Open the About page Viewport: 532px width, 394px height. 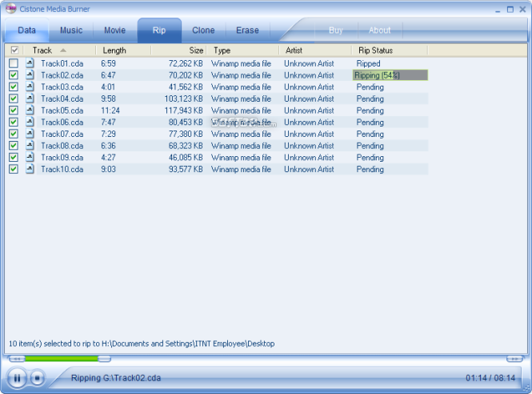pyautogui.click(x=380, y=30)
